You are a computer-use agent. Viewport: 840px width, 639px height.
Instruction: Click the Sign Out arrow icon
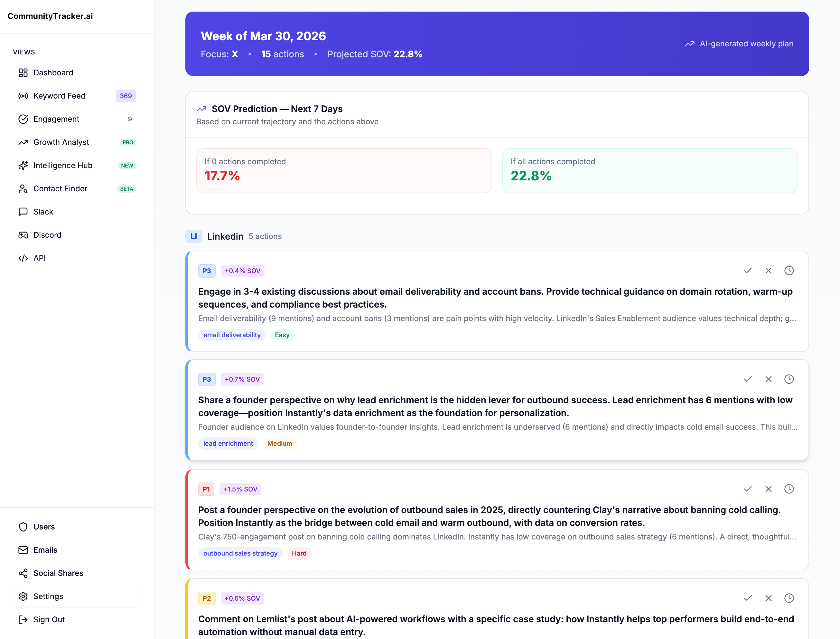click(23, 620)
